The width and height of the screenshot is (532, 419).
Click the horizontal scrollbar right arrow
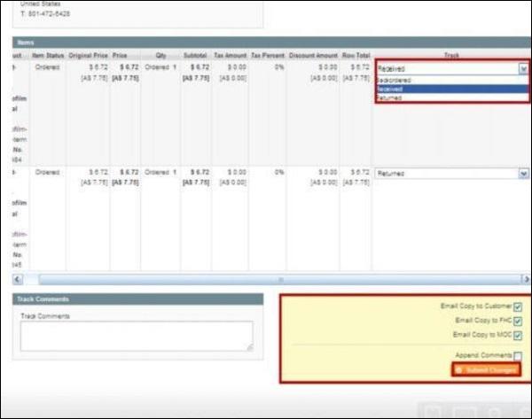(526, 279)
